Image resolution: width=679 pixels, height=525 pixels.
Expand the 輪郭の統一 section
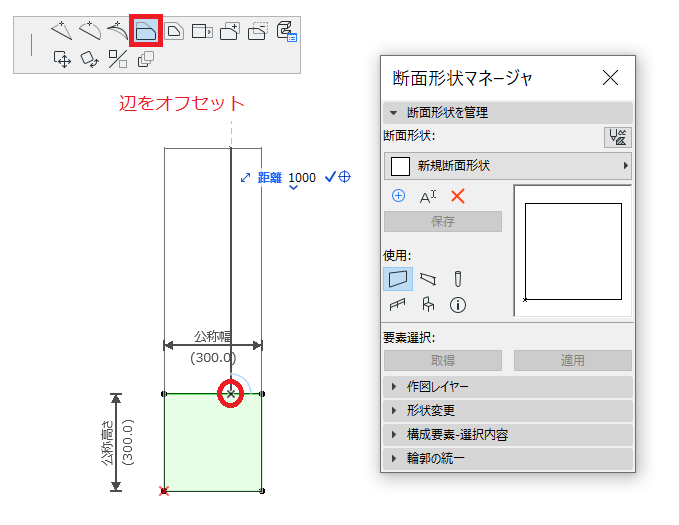point(508,458)
